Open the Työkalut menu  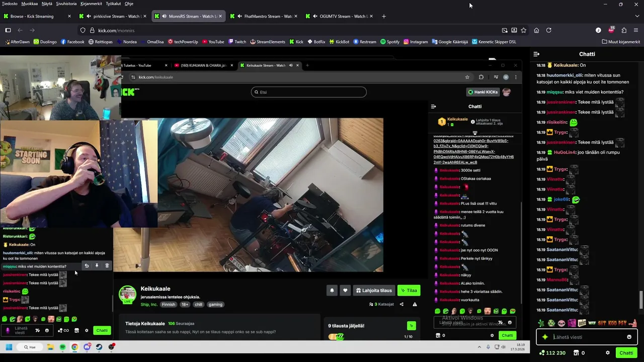tap(113, 4)
